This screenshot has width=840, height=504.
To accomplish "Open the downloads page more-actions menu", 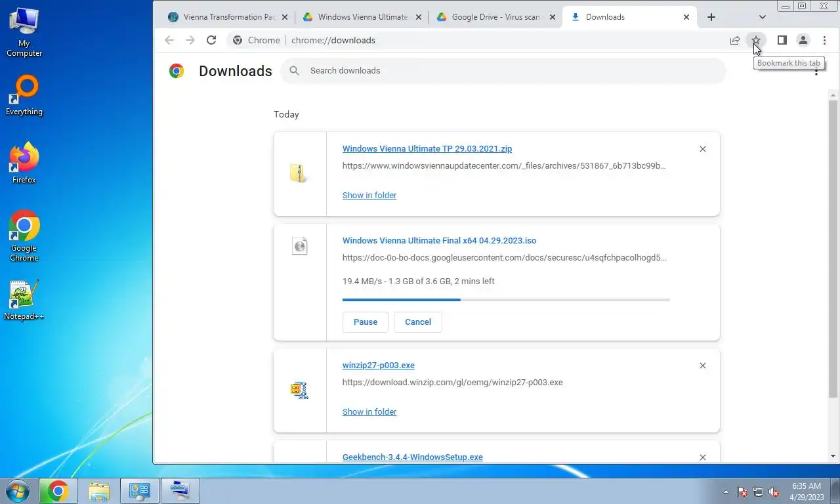I will [x=816, y=71].
